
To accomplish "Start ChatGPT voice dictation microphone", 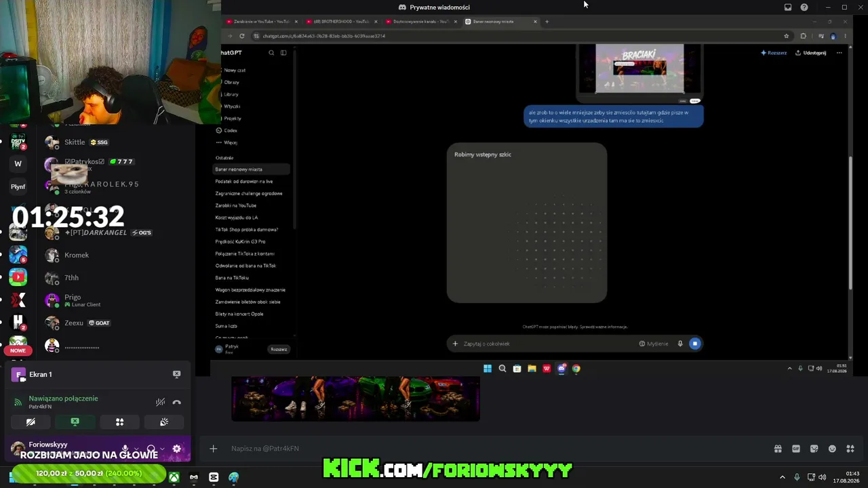I will pyautogui.click(x=680, y=344).
